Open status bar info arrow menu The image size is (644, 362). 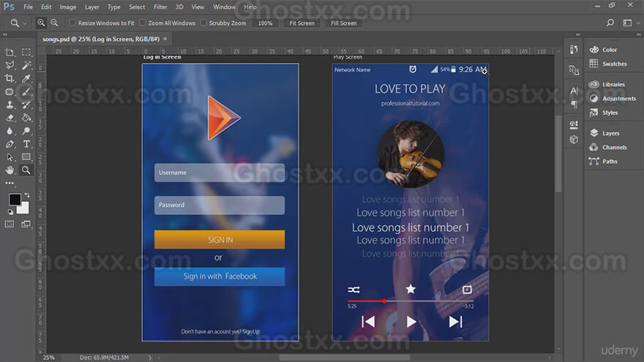click(150, 358)
